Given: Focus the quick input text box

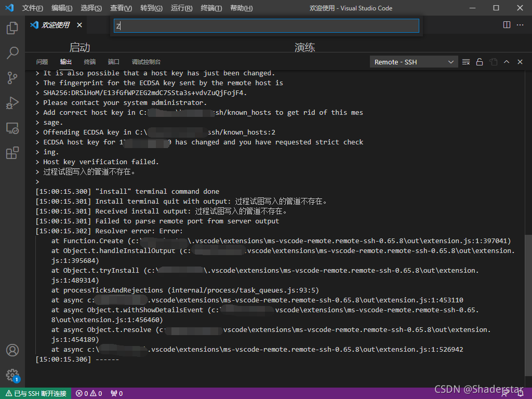Looking at the screenshot, I should coord(267,26).
